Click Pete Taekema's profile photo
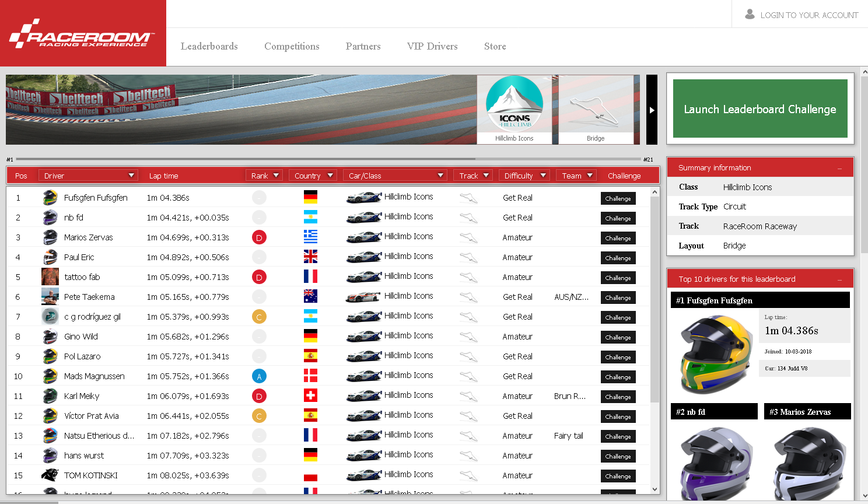This screenshot has width=868, height=504. pos(50,297)
